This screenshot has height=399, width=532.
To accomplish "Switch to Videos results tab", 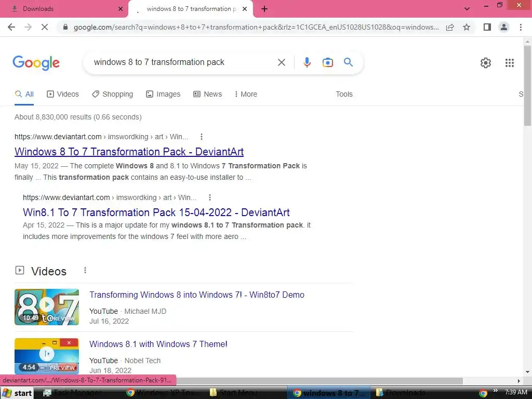I will pyautogui.click(x=63, y=95).
